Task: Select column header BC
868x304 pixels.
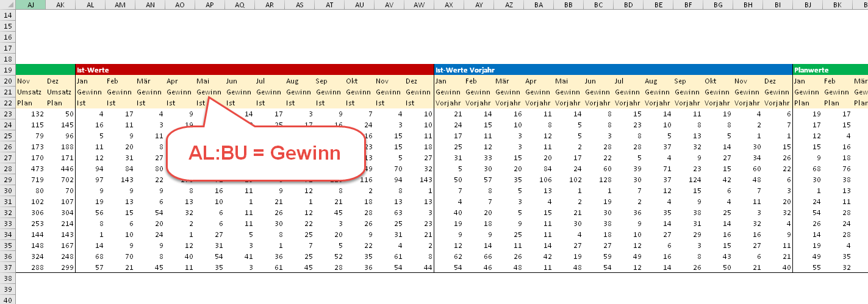Action: click(x=598, y=5)
